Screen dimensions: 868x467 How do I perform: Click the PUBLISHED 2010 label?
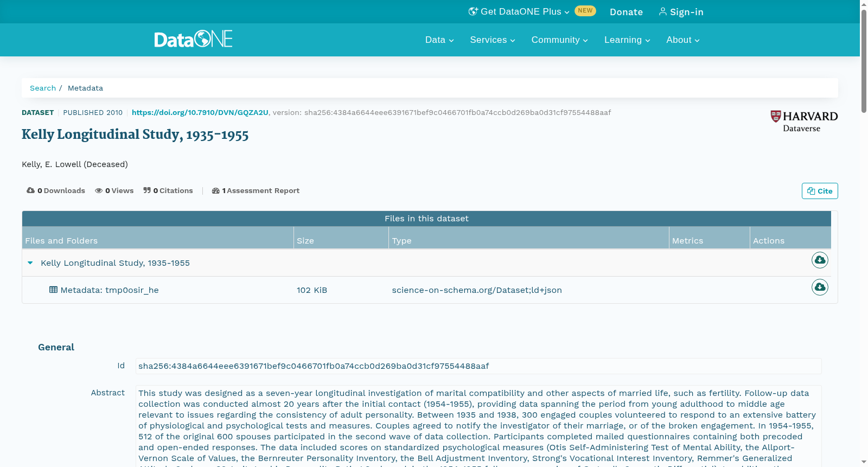coord(93,112)
